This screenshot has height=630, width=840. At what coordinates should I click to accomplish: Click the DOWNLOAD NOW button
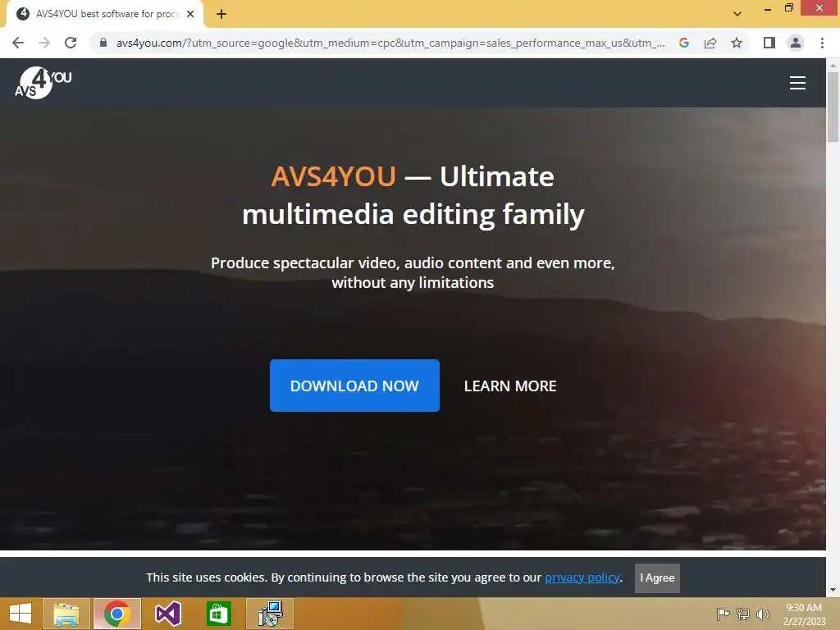[354, 386]
